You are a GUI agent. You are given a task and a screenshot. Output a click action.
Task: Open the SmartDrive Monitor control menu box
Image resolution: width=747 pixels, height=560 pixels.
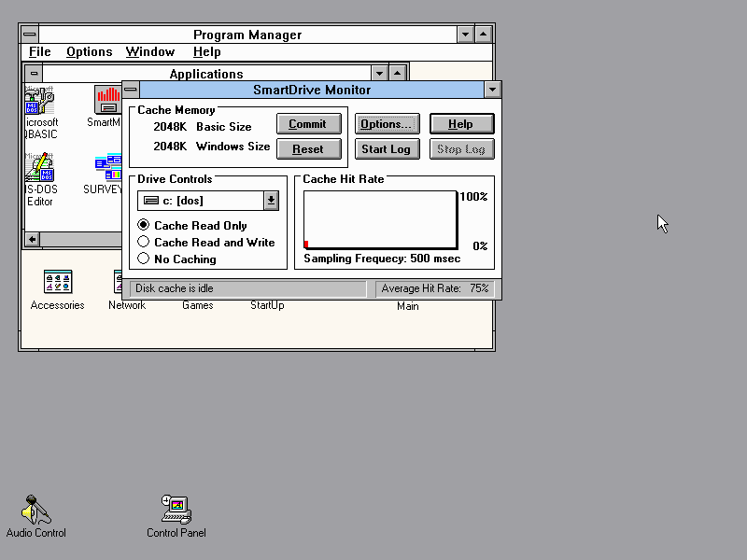132,90
